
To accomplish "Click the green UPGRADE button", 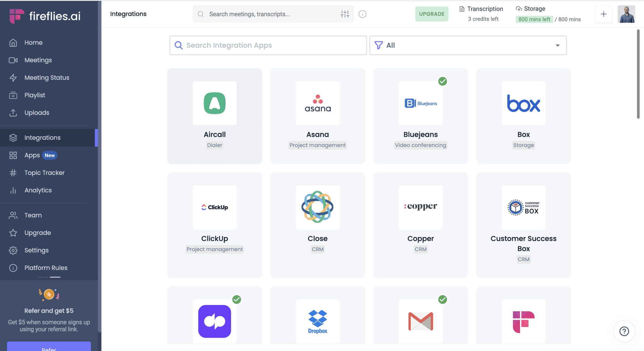I will coord(431,14).
